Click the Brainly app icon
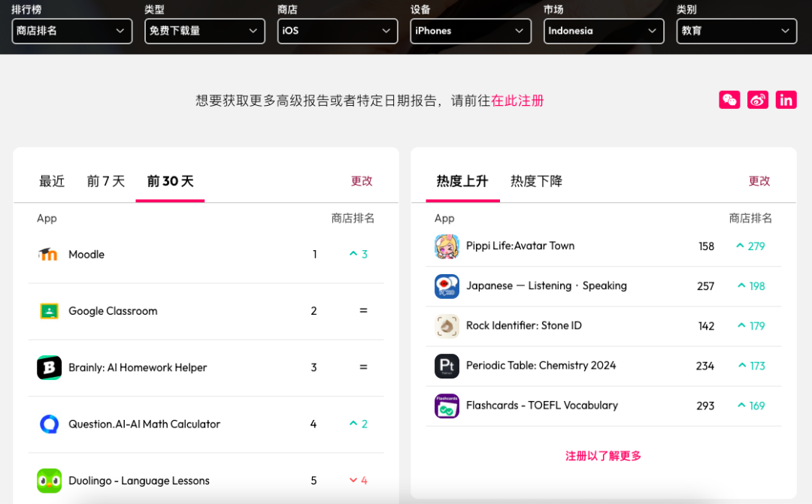Viewport: 812px width, 504px height. 49,367
